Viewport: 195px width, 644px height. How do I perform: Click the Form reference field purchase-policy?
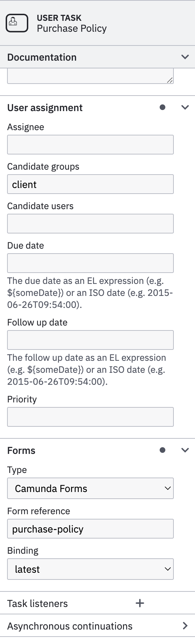[x=90, y=529]
